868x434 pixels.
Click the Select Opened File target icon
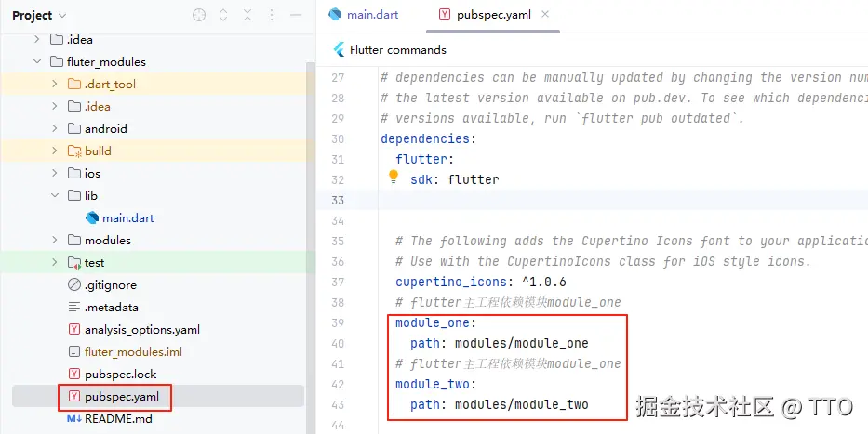199,16
